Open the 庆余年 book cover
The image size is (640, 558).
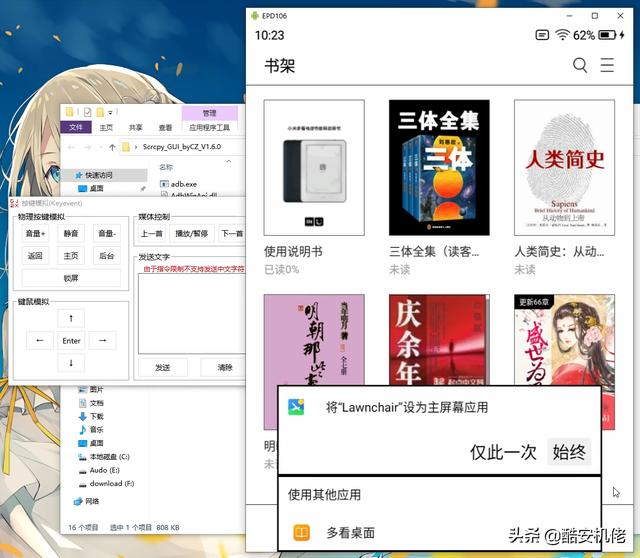click(439, 340)
